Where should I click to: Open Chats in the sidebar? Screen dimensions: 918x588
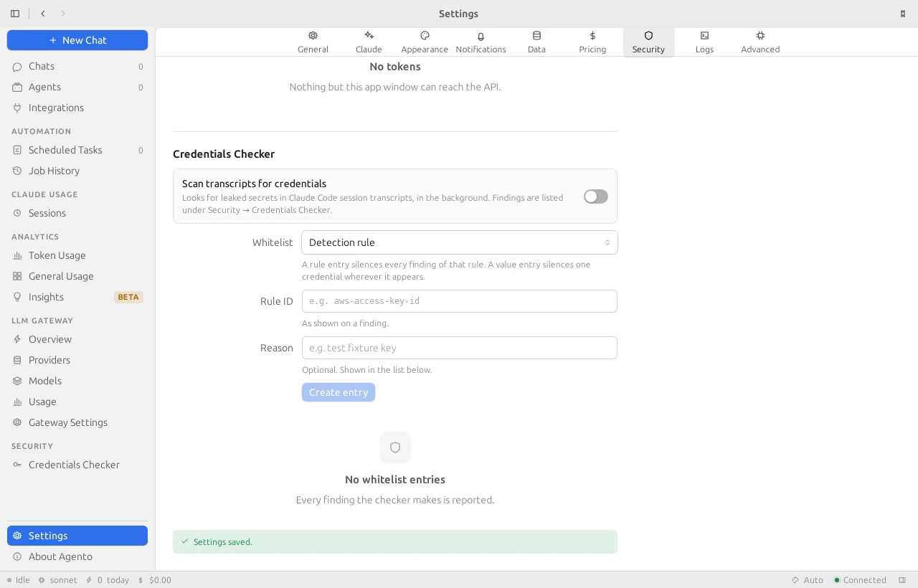[x=77, y=66]
